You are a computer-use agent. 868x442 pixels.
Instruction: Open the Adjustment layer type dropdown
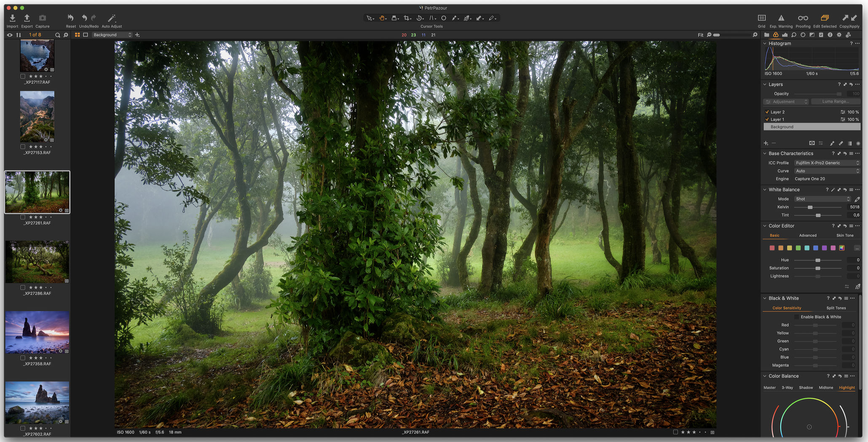(786, 102)
